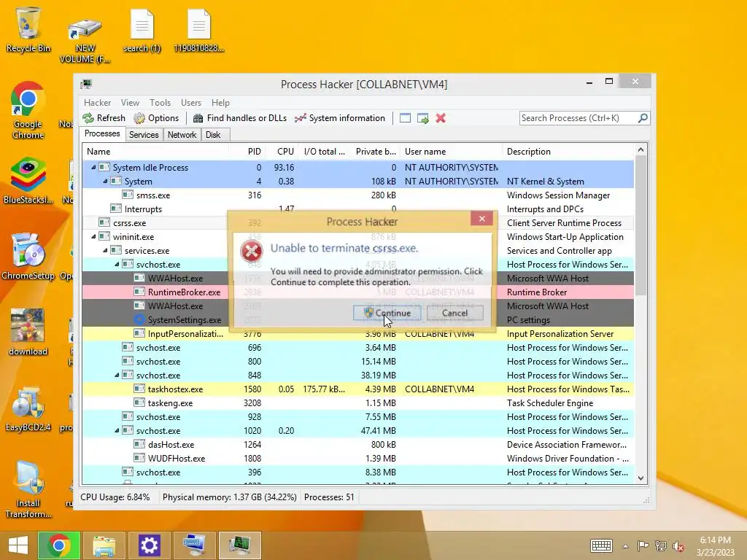747x560 pixels.
Task: Open the NEW VOLUME drive shortcut
Action: (x=85, y=41)
